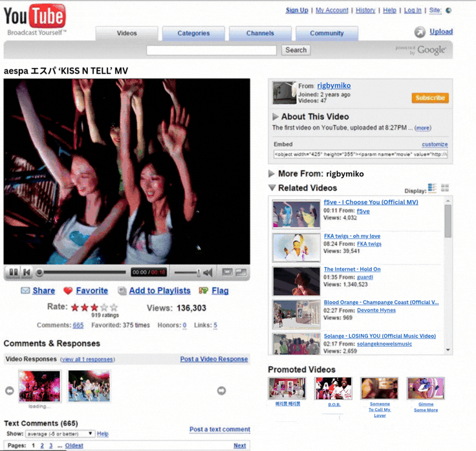This screenshot has height=451, width=476.
Task: Focus the search input field
Action: click(211, 50)
